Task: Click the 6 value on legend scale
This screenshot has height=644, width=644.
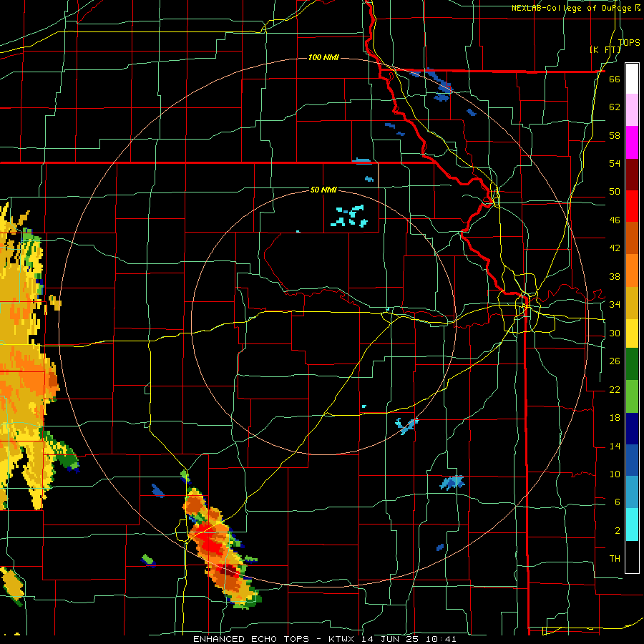Action: (617, 502)
